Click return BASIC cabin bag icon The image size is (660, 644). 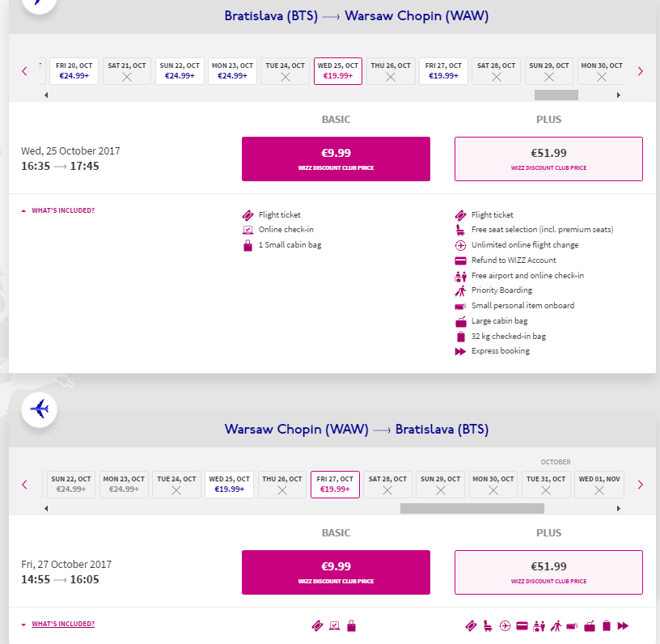point(352,626)
